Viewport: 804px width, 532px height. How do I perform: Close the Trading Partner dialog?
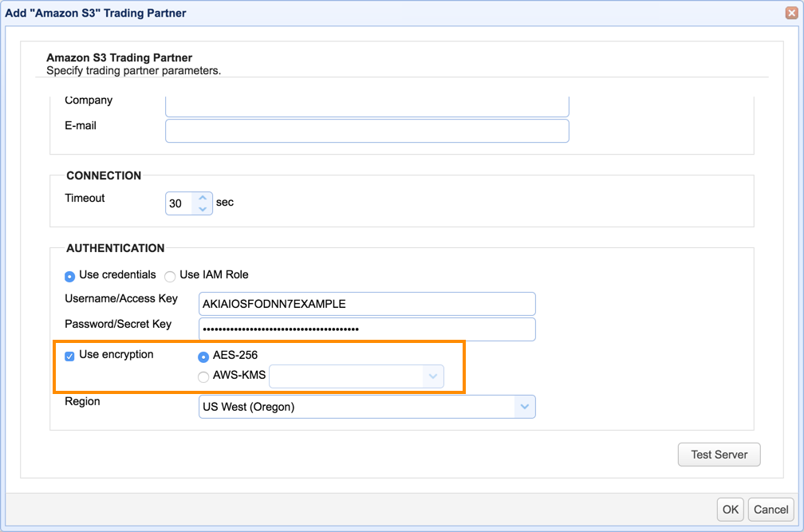[790, 13]
